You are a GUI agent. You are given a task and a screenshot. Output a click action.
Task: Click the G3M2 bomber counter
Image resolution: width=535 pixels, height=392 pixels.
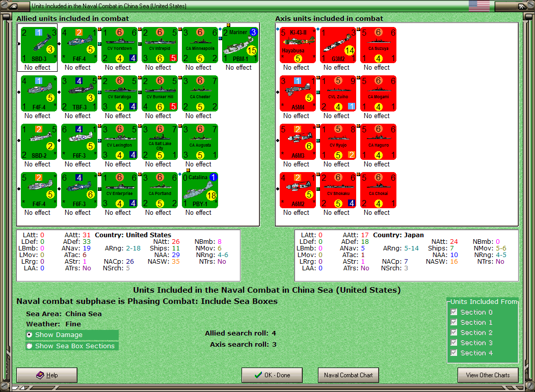point(338,45)
